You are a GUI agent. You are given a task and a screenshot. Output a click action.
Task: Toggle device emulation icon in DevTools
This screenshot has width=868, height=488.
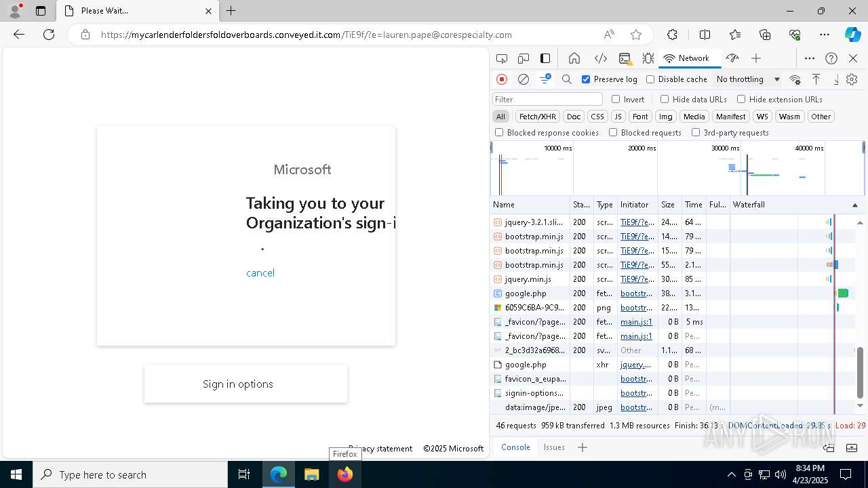click(x=524, y=58)
